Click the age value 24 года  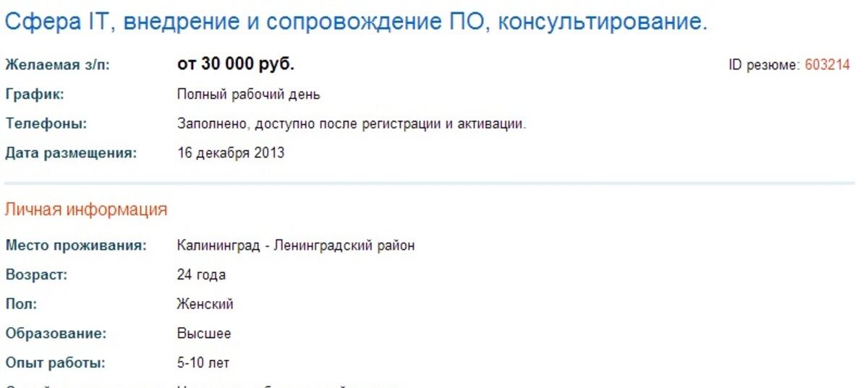coord(201,275)
